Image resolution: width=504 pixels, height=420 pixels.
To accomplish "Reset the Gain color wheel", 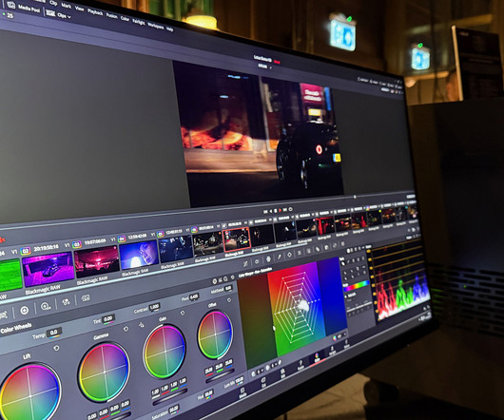I will pos(183,313).
